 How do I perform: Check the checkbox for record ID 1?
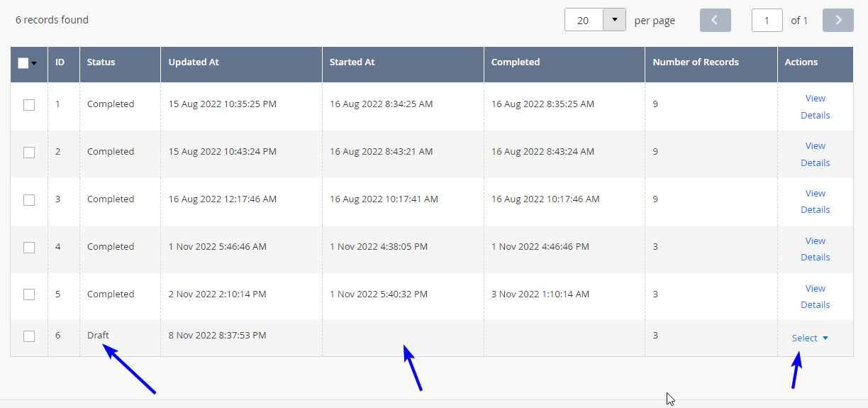tap(29, 105)
